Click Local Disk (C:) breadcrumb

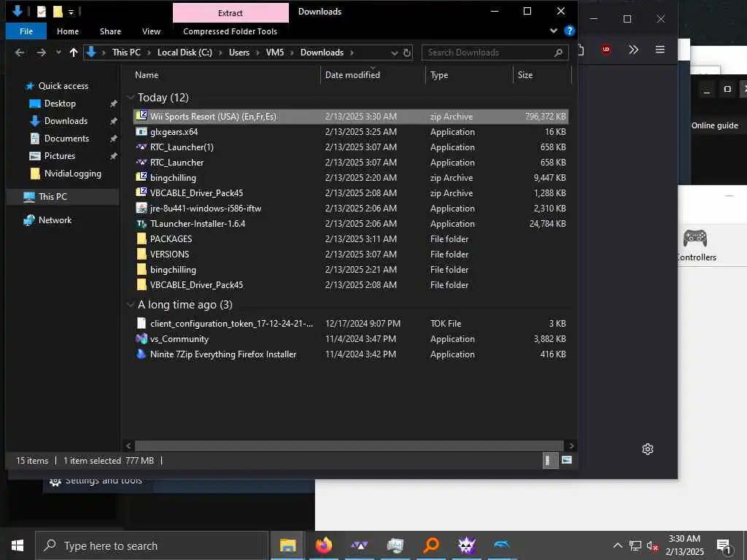coord(185,52)
